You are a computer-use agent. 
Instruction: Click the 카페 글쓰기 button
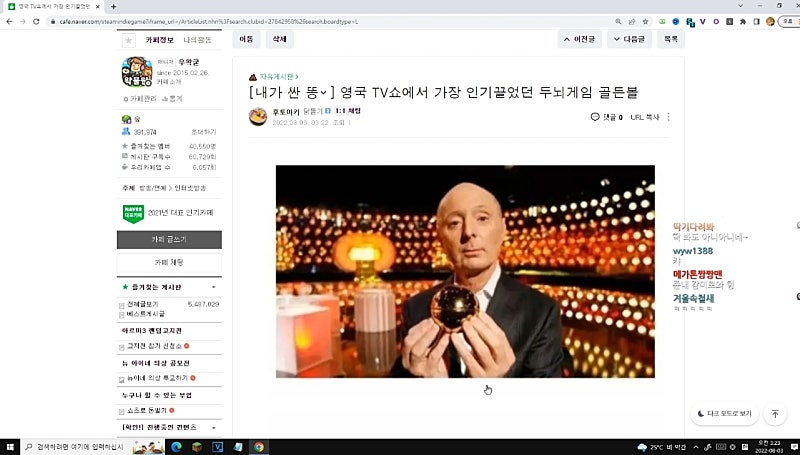pos(169,240)
